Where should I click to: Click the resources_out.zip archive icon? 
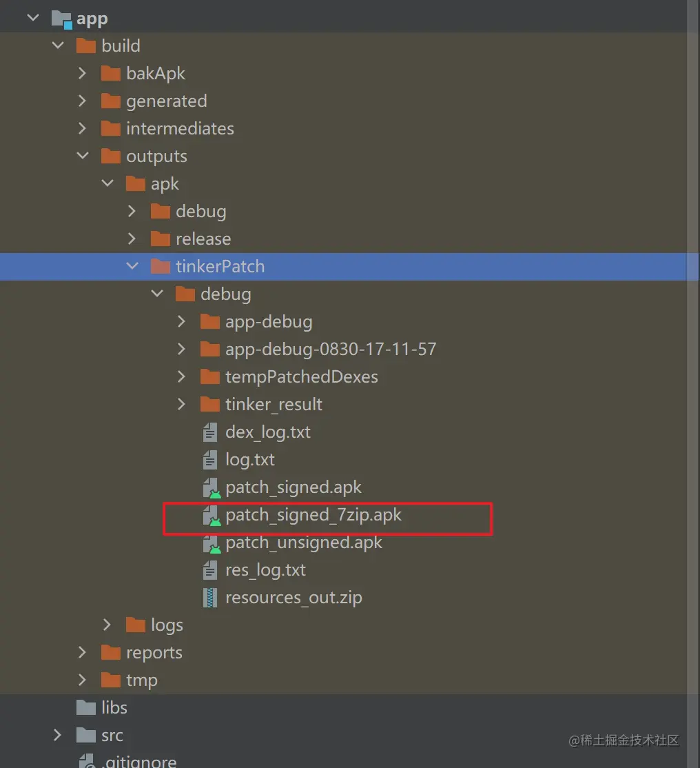[210, 598]
